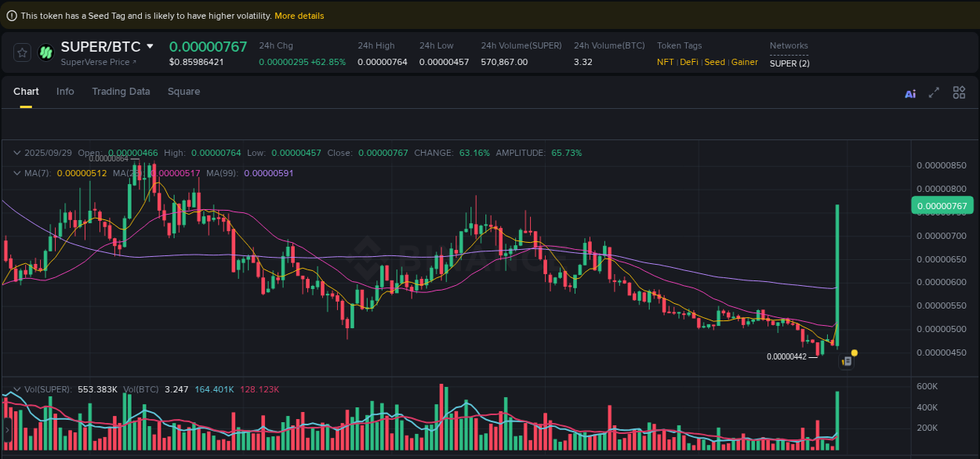
Task: Click the fullscreen expand icon
Action: [x=934, y=92]
